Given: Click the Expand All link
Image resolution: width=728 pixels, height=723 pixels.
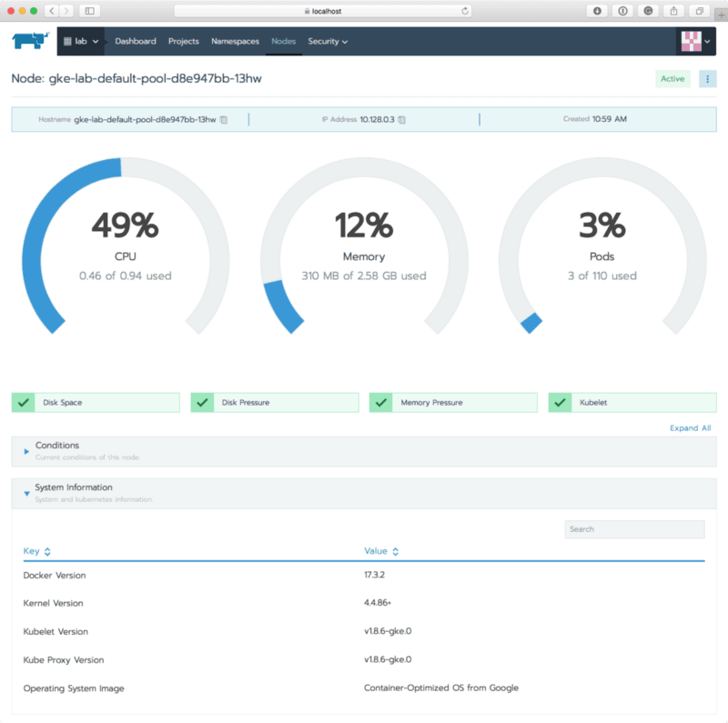Looking at the screenshot, I should 690,427.
